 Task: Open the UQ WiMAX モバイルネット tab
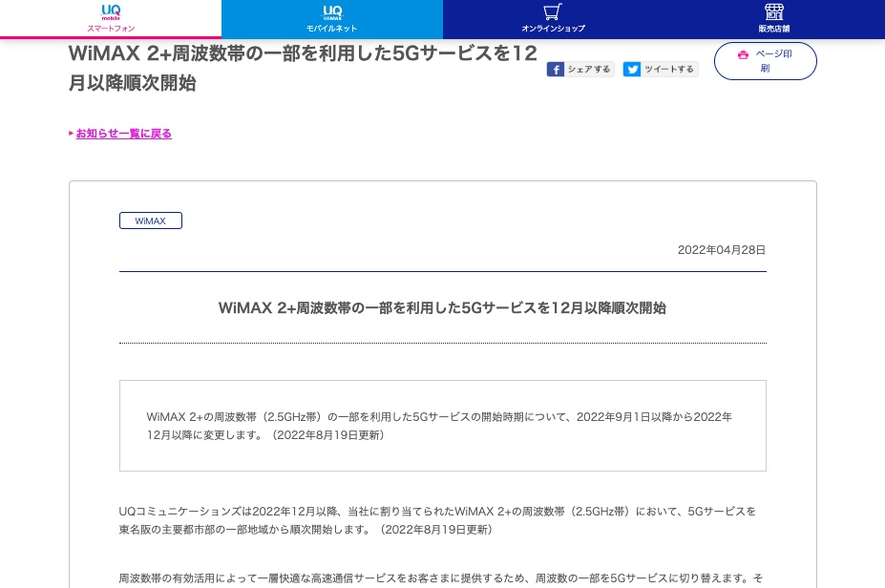[x=332, y=19]
